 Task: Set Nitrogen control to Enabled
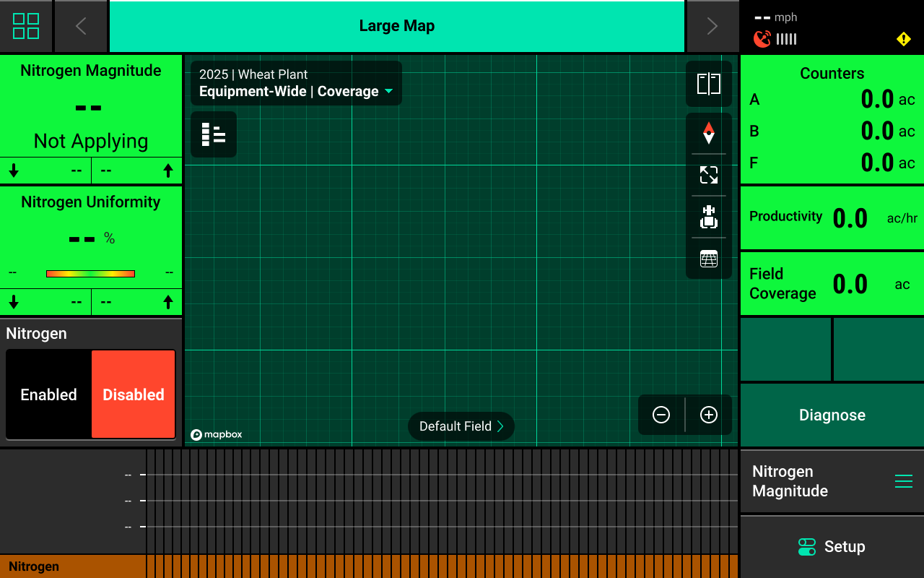(49, 394)
